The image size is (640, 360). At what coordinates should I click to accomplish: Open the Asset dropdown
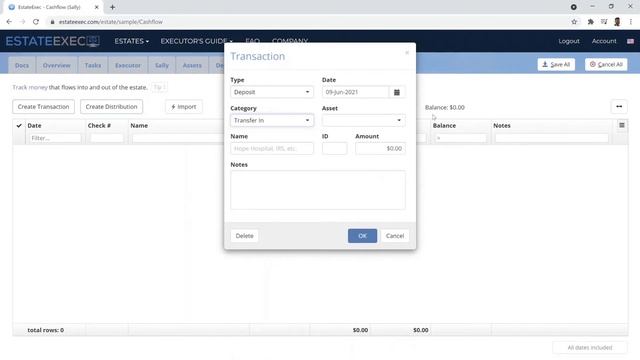(363, 120)
